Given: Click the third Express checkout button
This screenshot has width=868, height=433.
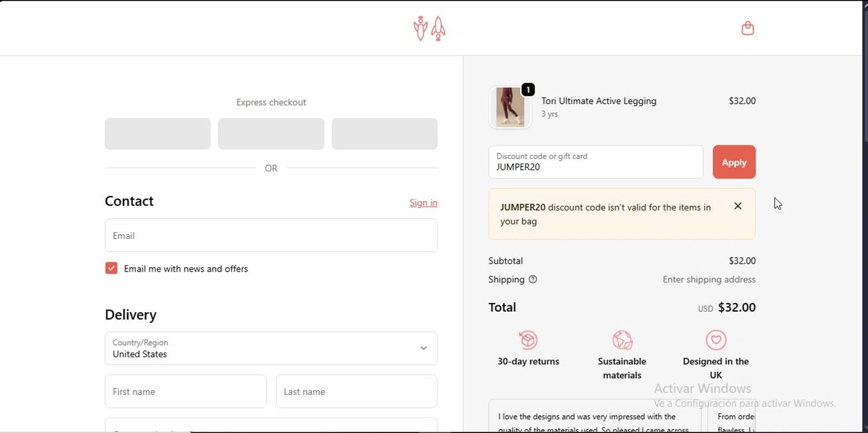Looking at the screenshot, I should pyautogui.click(x=384, y=134).
